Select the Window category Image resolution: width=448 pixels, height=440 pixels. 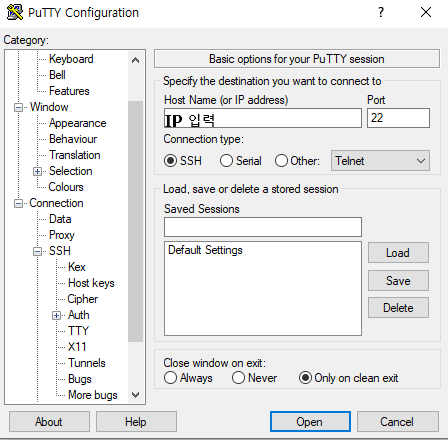49,107
